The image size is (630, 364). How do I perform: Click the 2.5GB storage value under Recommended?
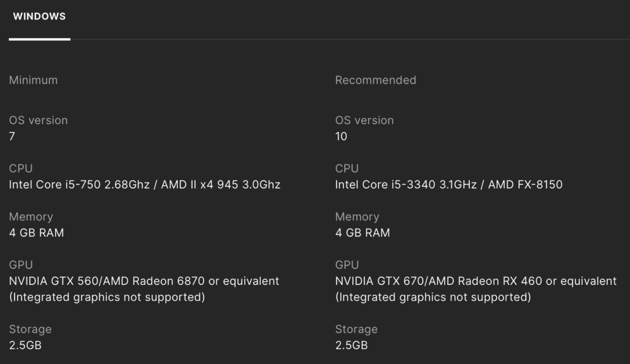[351, 345]
